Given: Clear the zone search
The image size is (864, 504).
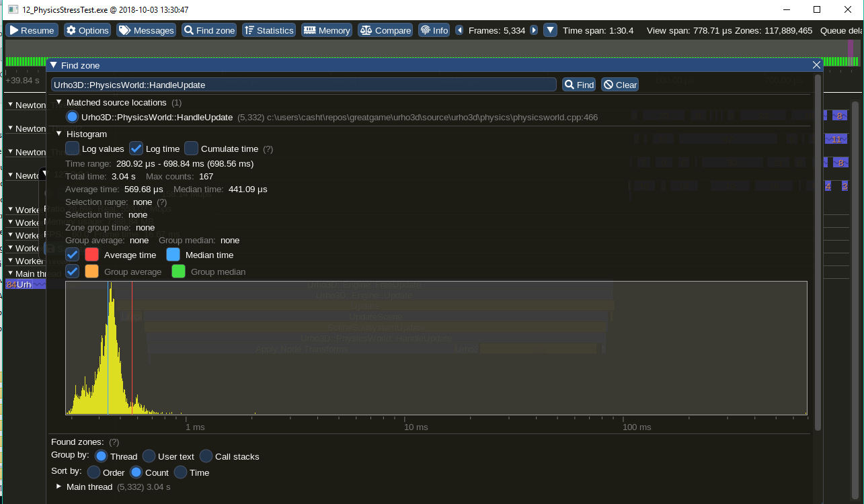Looking at the screenshot, I should click(620, 85).
